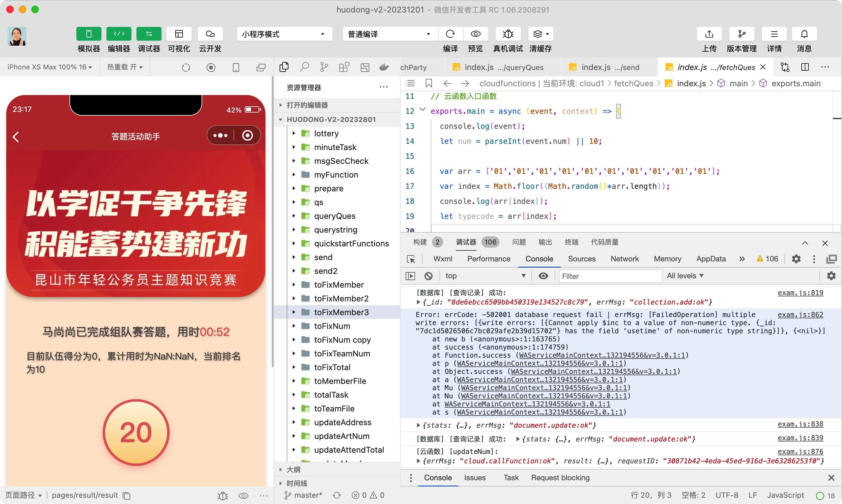Switch to the Network devtools tab
The height and width of the screenshot is (504, 842).
pos(624,259)
